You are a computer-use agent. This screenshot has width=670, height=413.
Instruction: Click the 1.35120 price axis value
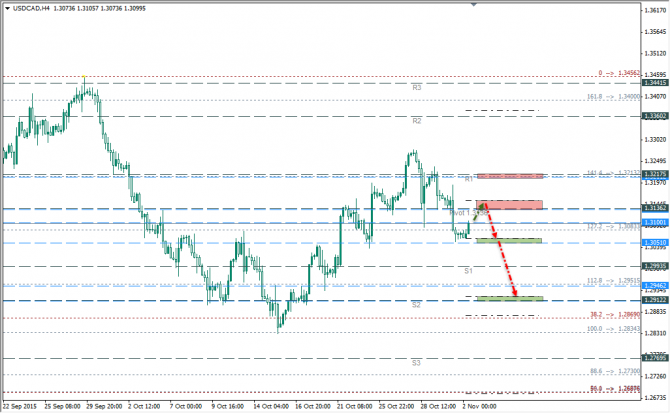coord(655,53)
